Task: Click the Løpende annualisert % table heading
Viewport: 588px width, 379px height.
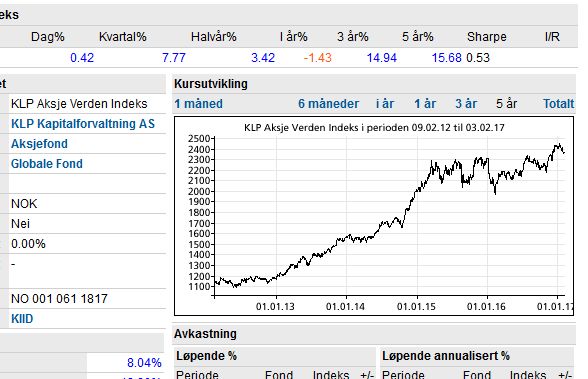Action: pyautogui.click(x=446, y=356)
